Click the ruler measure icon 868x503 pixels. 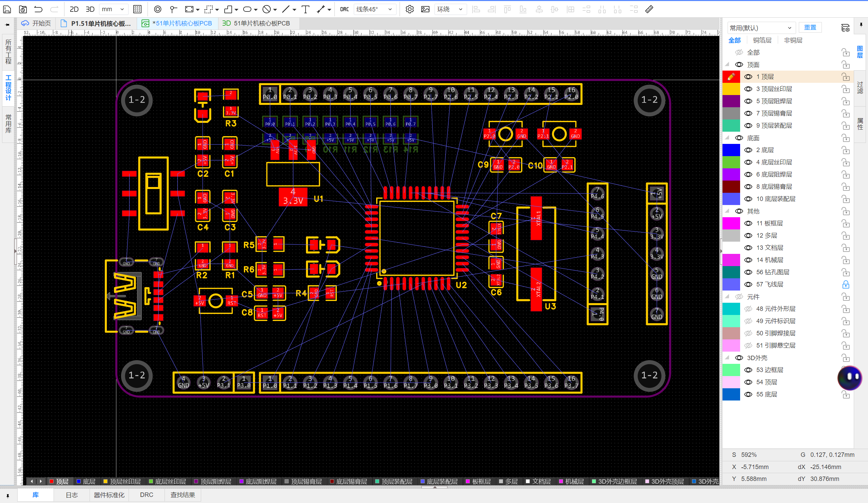point(649,9)
